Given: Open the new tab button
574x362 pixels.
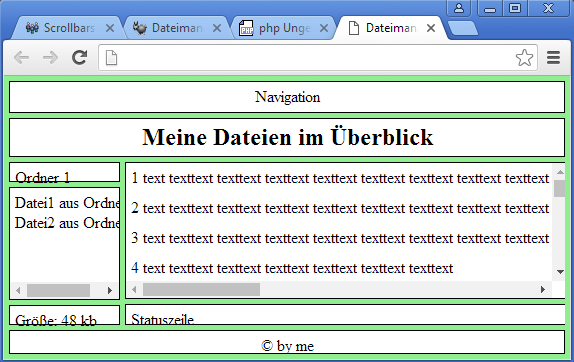Looking at the screenshot, I should pos(463,28).
